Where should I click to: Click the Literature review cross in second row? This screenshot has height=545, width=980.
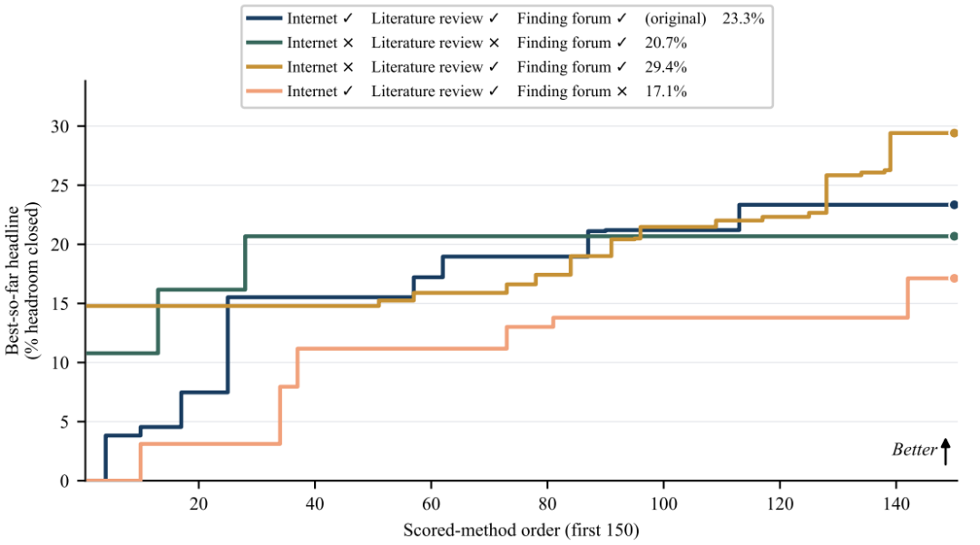[x=494, y=44]
